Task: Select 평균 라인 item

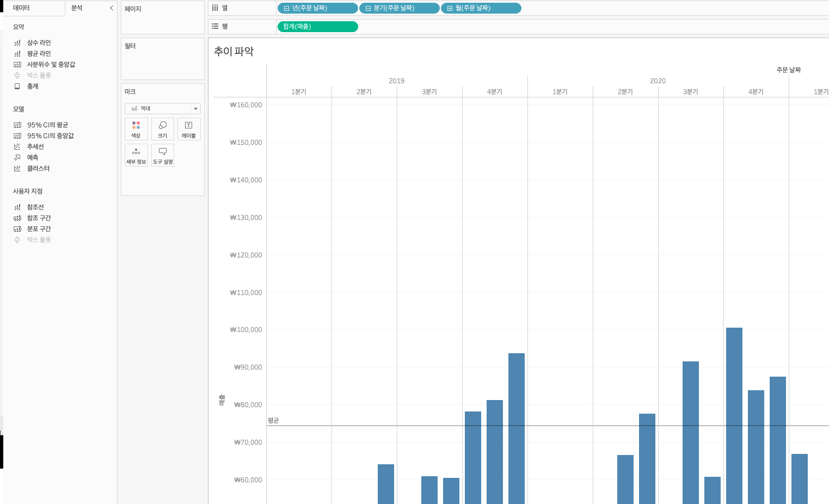Action: [39, 53]
